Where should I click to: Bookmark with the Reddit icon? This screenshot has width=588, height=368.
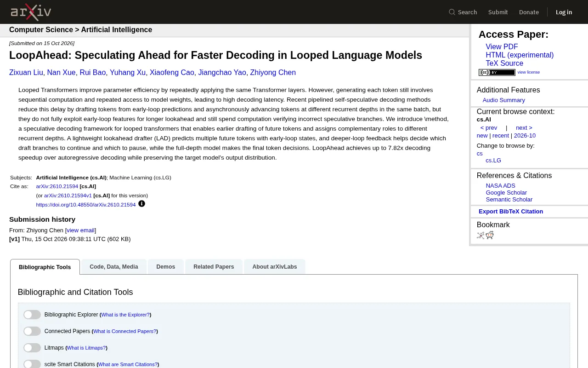(x=490, y=236)
